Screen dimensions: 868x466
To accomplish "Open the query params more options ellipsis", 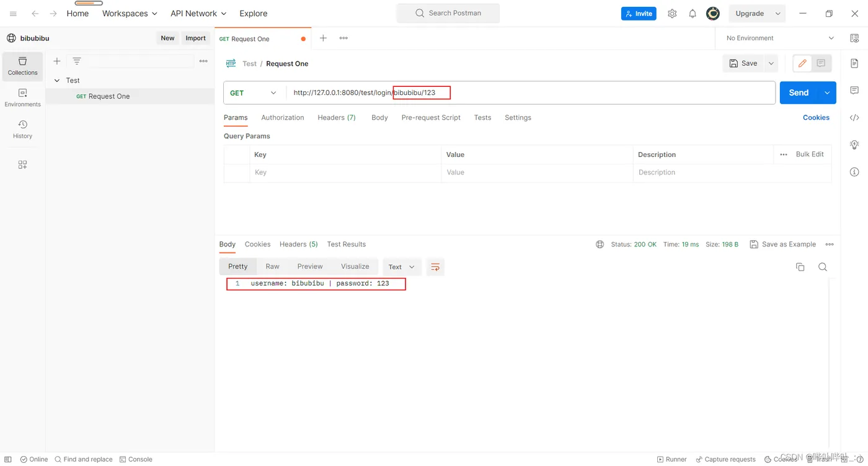I will click(784, 155).
